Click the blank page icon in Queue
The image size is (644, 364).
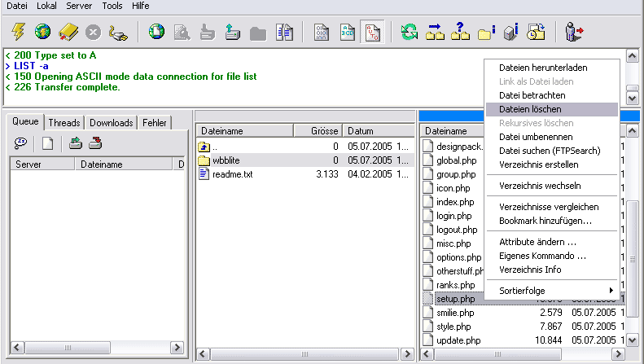[48, 143]
